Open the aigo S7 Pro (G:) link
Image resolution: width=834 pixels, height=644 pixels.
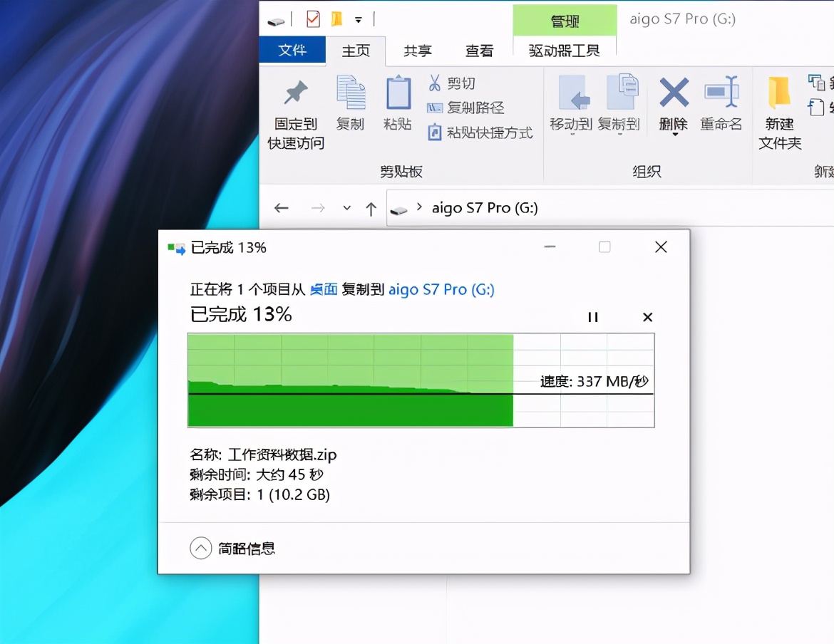point(441,289)
